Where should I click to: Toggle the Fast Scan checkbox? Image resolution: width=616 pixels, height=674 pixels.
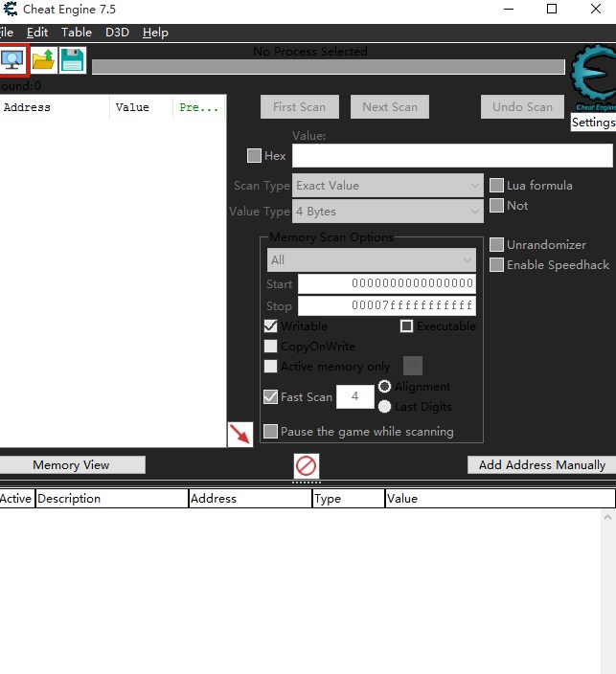(x=270, y=396)
